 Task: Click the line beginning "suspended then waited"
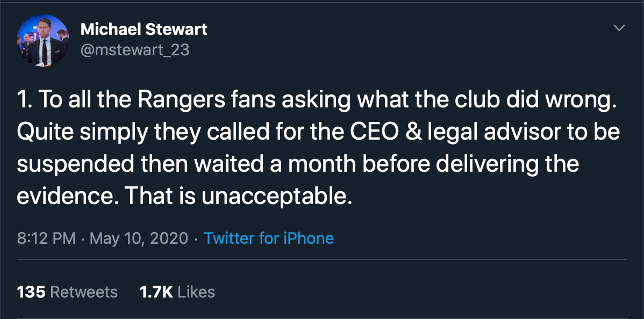(x=298, y=165)
